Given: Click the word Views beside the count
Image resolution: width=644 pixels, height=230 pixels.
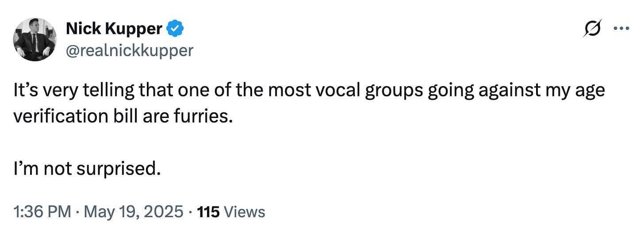Looking at the screenshot, I should (244, 212).
